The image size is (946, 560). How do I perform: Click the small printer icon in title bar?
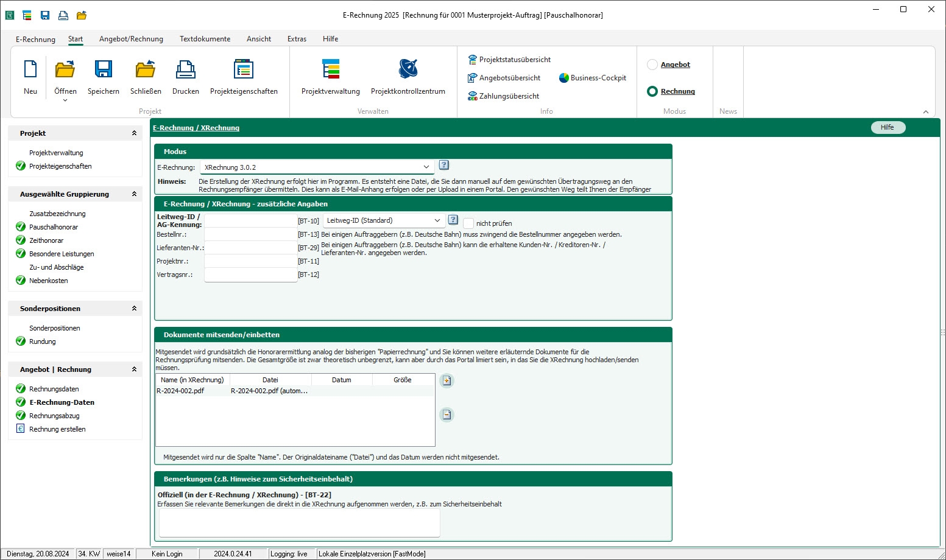point(63,15)
